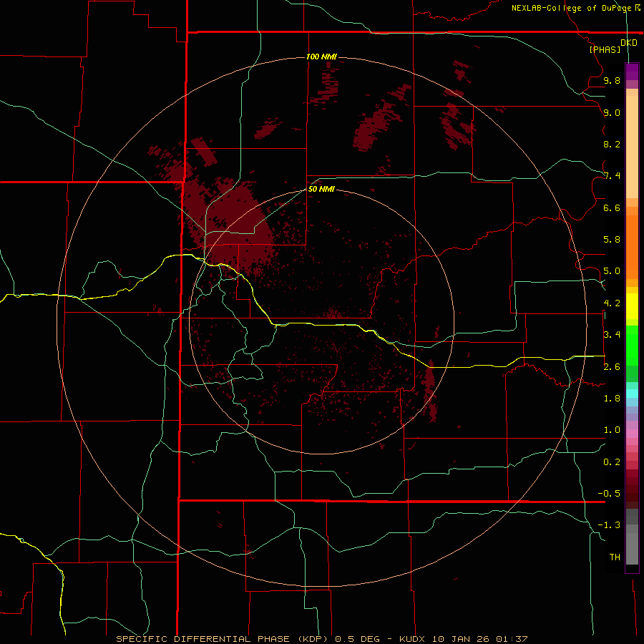Click the 5.0 value on color scale
The image size is (644, 644).
click(x=612, y=271)
